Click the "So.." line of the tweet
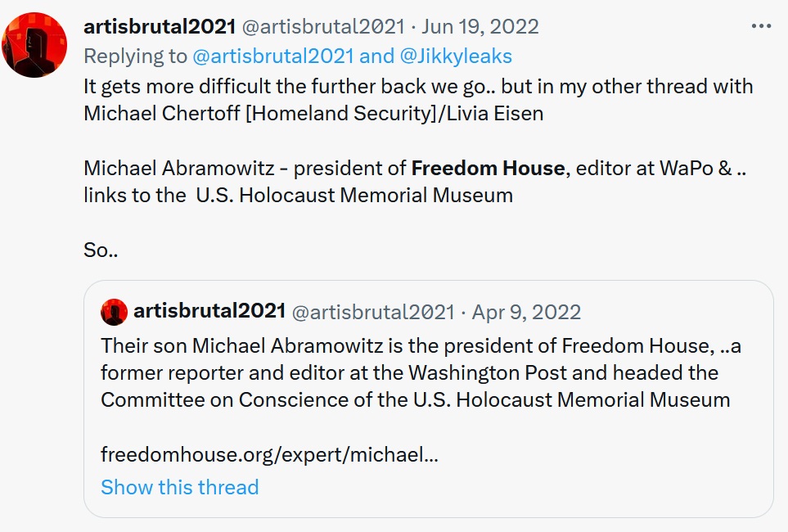This screenshot has width=788, height=532. (x=101, y=250)
